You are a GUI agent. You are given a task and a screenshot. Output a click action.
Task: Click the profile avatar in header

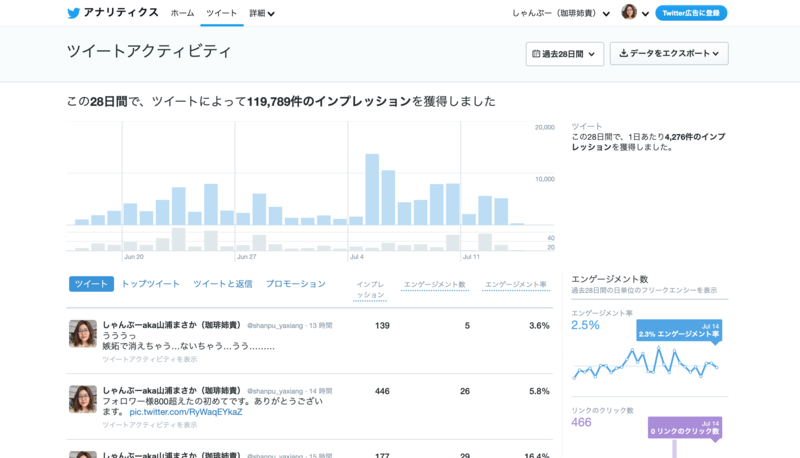click(629, 12)
